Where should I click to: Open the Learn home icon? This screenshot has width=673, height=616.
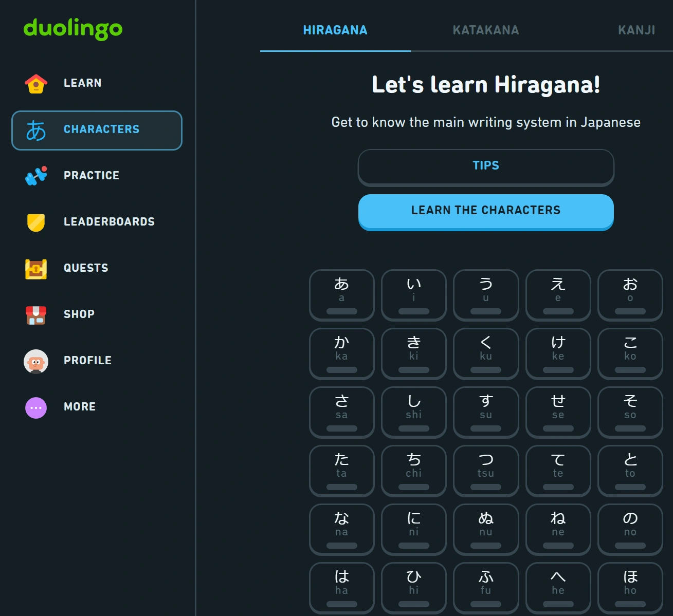coord(36,83)
